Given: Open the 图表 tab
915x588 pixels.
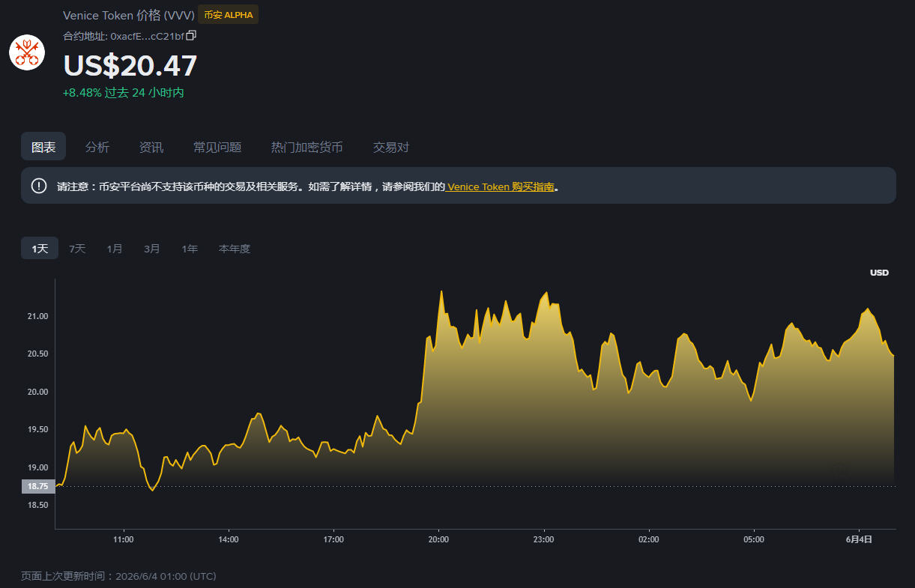Looking at the screenshot, I should click(43, 147).
